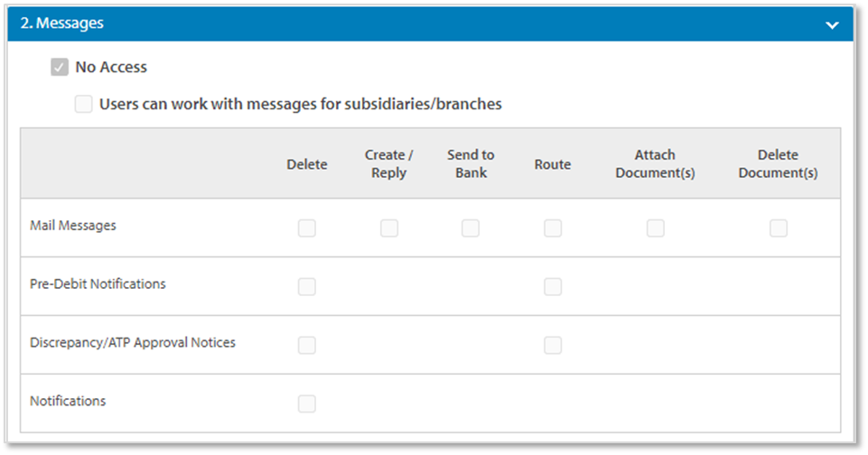Viewport: 868px width, 455px height.
Task: Click the Pre-Debit Notifications row label
Action: click(x=98, y=283)
